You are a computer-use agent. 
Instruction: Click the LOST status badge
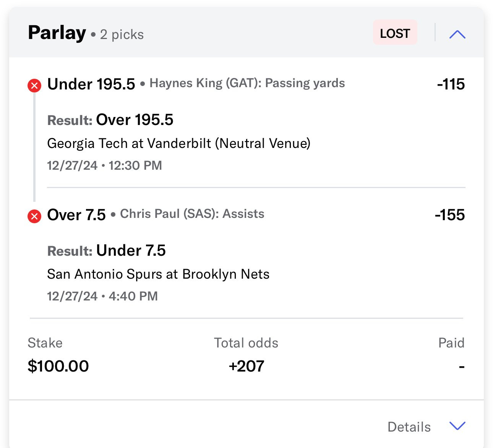395,33
